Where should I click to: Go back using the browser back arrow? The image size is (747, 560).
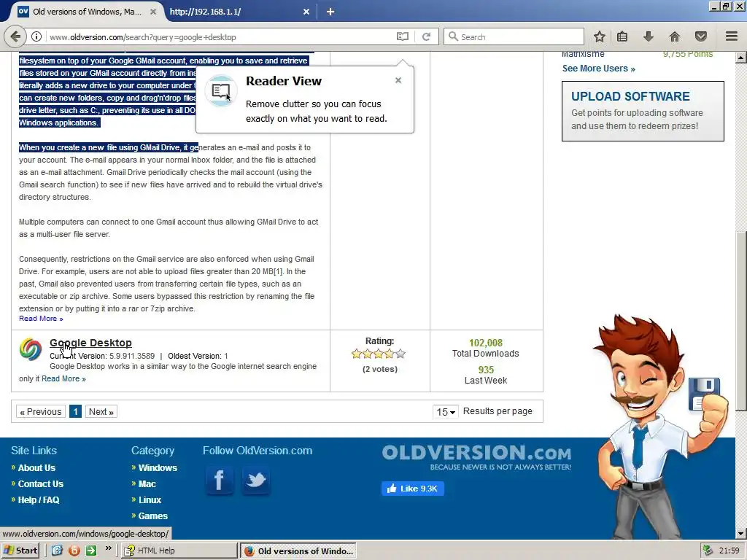(15, 36)
